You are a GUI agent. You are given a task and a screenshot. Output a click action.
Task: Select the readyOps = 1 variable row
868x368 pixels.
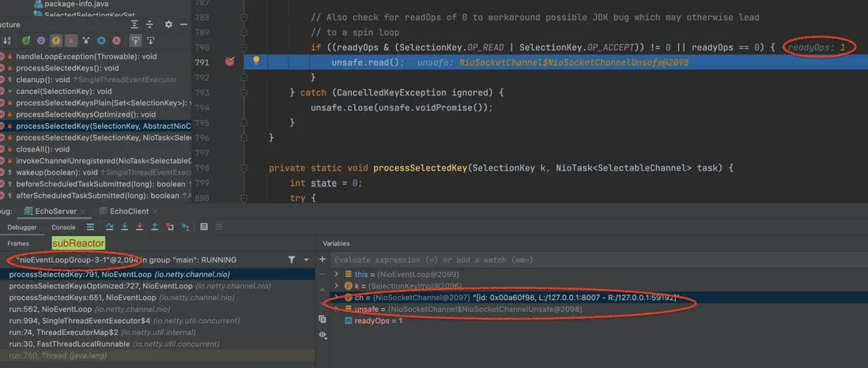[x=598, y=321]
